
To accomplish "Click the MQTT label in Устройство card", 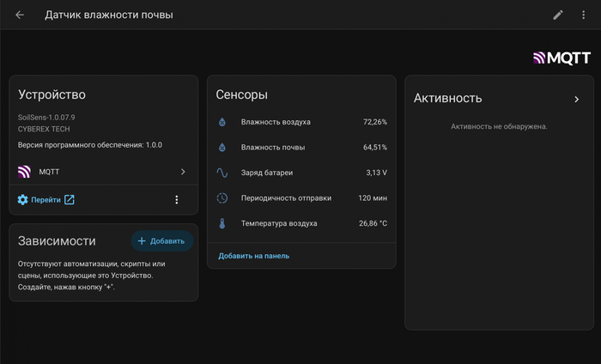I will pyautogui.click(x=49, y=172).
